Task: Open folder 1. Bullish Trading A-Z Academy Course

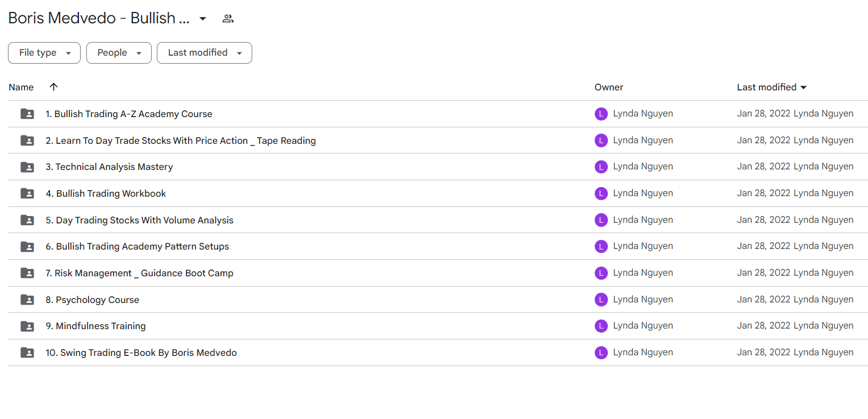Action: 129,114
